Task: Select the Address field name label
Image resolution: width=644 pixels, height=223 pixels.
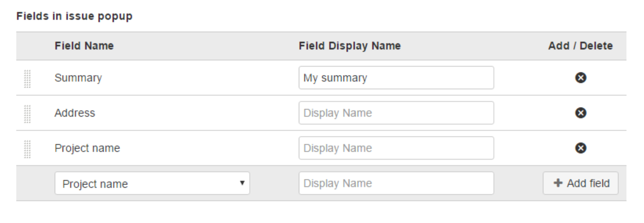Action: click(x=75, y=113)
